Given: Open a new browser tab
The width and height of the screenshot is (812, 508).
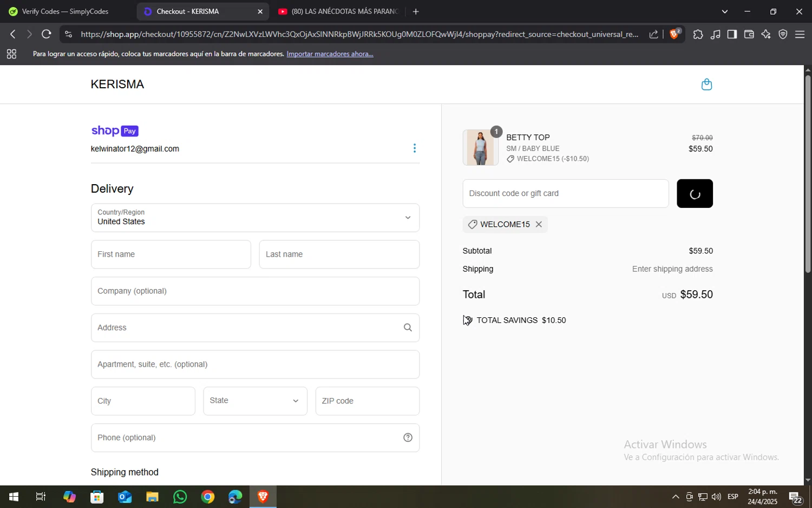Looking at the screenshot, I should click(416, 11).
